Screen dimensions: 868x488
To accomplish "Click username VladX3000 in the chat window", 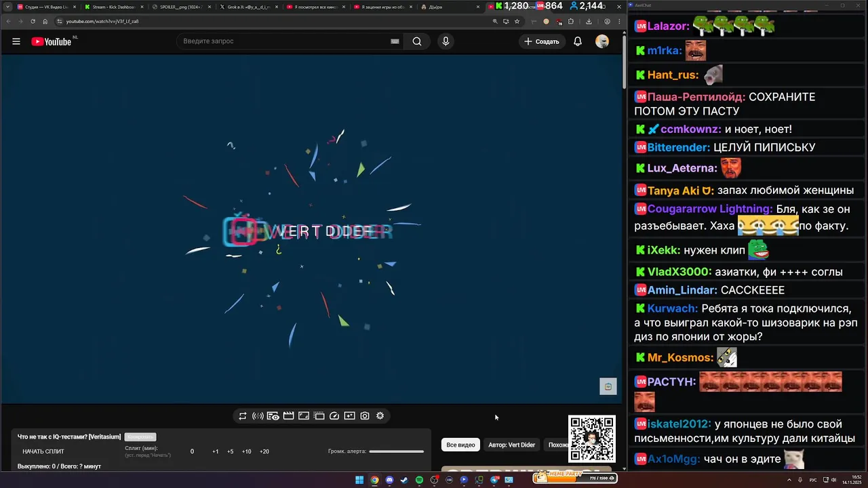I will (x=679, y=272).
